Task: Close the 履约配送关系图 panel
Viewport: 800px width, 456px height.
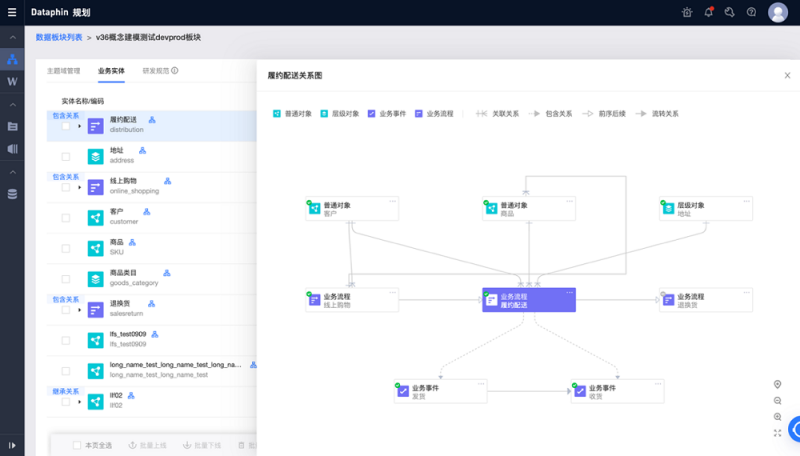Action: [787, 75]
